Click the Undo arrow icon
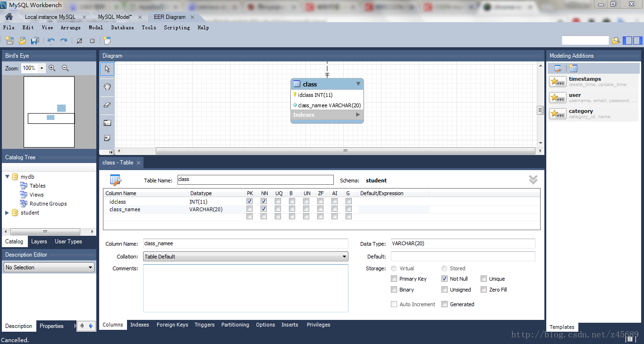The width and height of the screenshot is (644, 344). pos(51,41)
